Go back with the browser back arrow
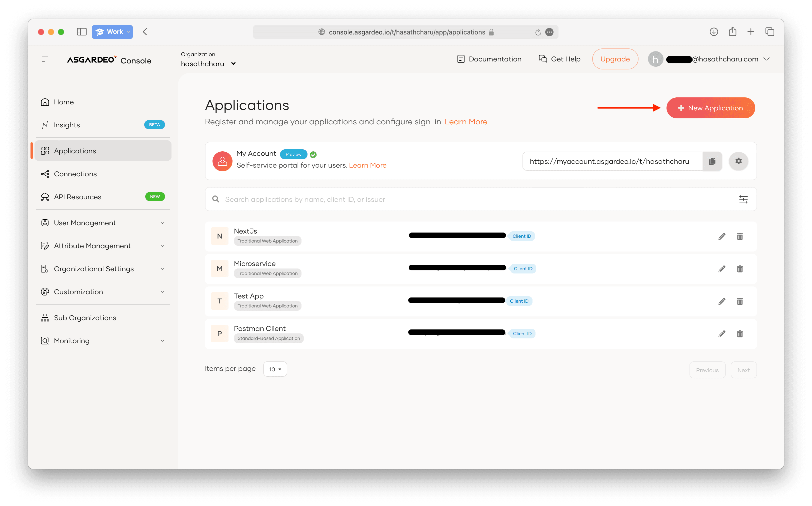The image size is (812, 506). (145, 32)
